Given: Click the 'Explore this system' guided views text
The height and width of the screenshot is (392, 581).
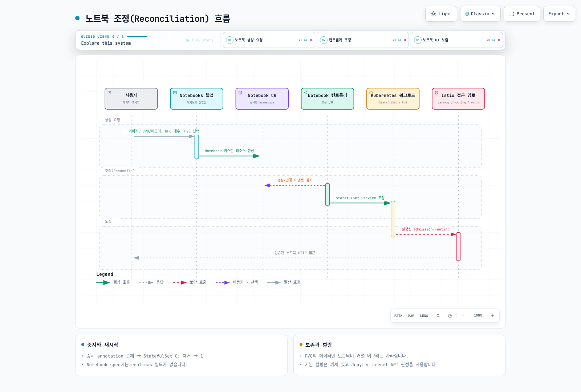Looking at the screenshot, I should pyautogui.click(x=106, y=43).
